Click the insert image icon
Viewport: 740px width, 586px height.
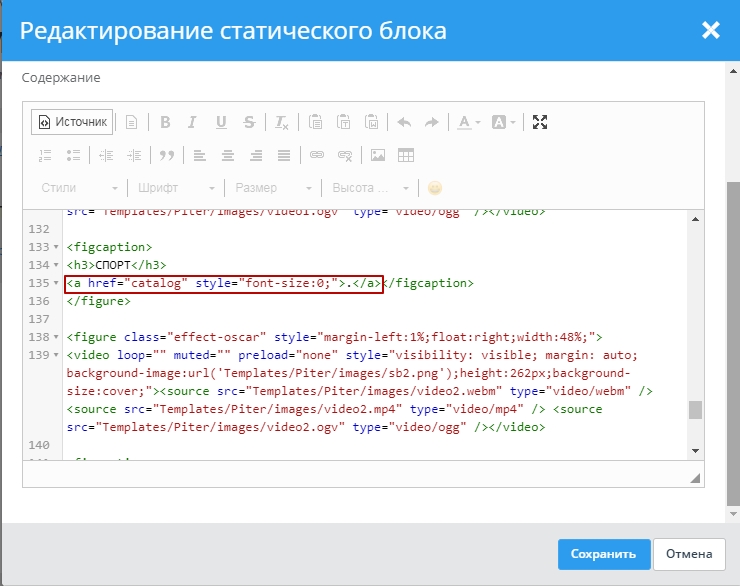click(378, 155)
